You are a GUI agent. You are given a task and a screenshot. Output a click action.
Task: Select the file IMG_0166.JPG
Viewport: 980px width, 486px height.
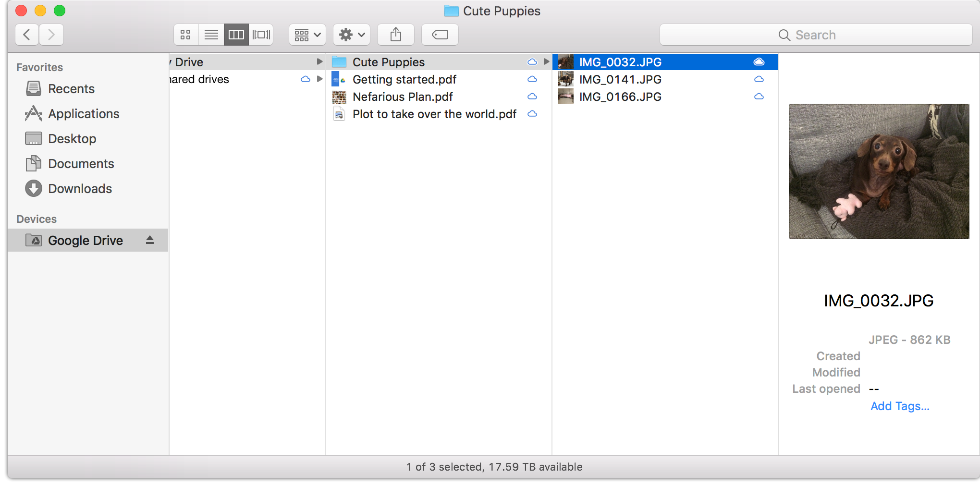(x=620, y=97)
